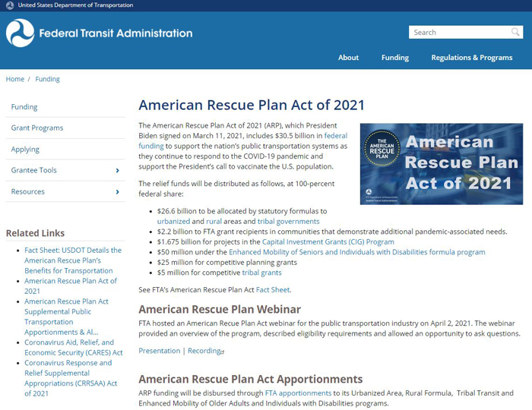Click the search magnifying glass icon
The image size is (532, 410).
tap(515, 32)
